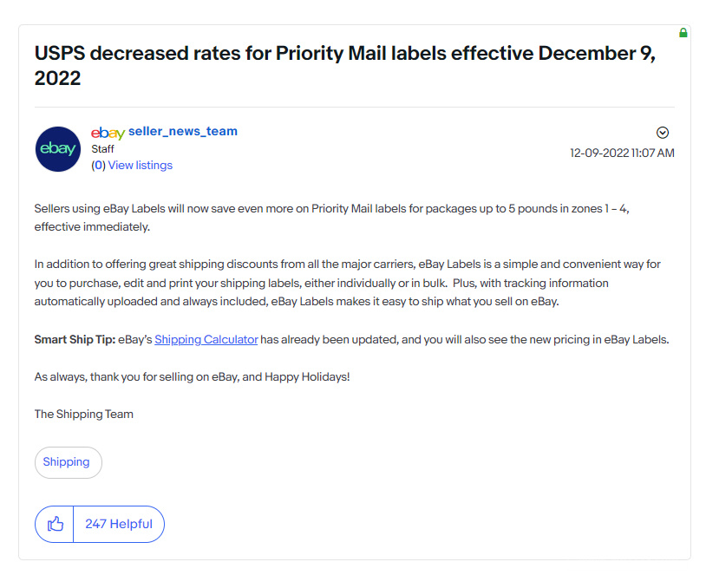Click the green locked-post padlock icon

(x=683, y=32)
